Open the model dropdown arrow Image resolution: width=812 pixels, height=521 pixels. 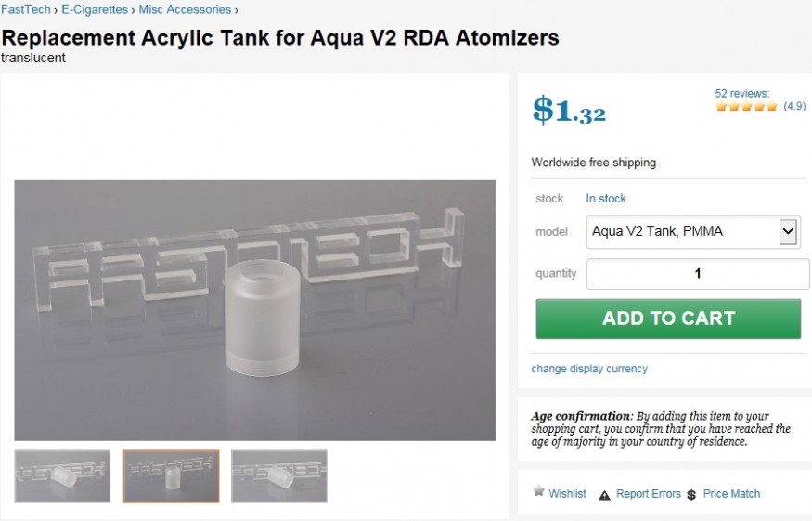click(x=788, y=232)
